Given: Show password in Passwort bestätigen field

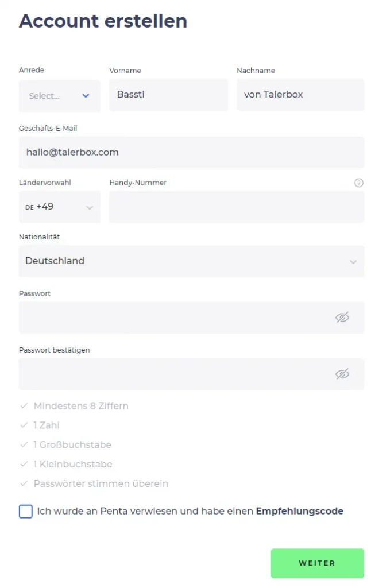Looking at the screenshot, I should click(342, 374).
